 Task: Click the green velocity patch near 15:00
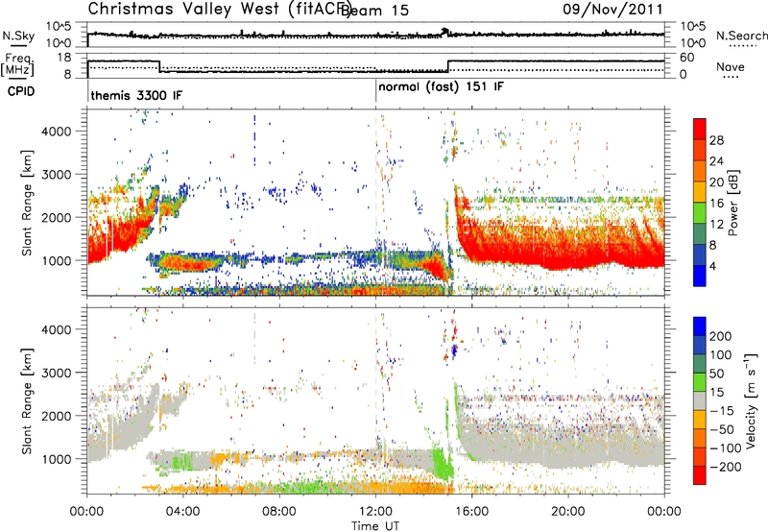coord(444,463)
